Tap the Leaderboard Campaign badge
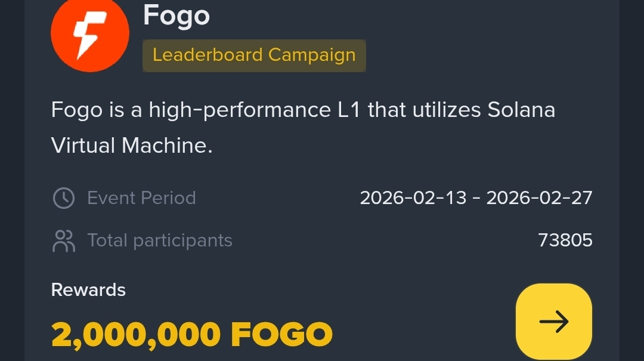This screenshot has height=361, width=644. (254, 55)
